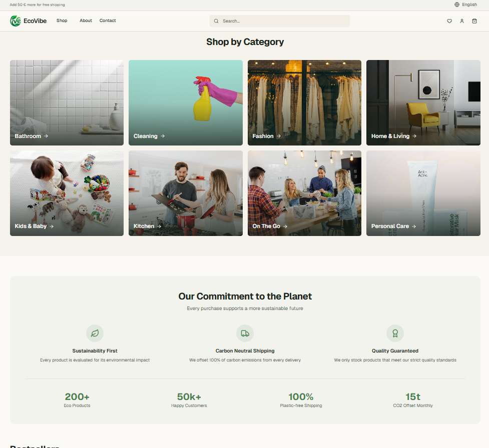The image size is (489, 448).
Task: Open the Kitchen category label
Action: coord(144,226)
